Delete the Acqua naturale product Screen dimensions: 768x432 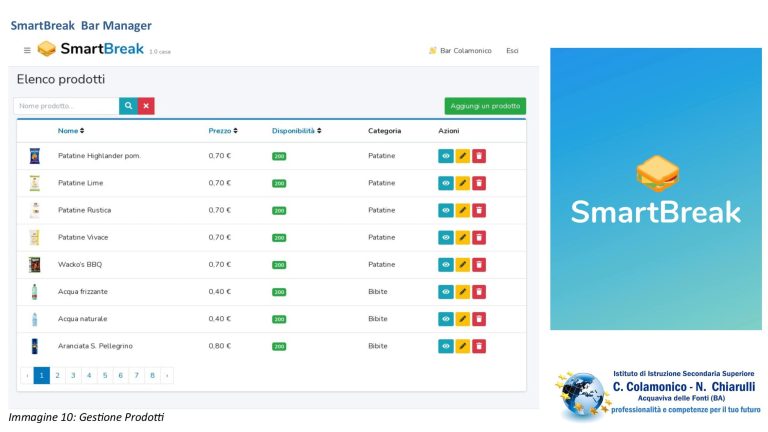tap(479, 319)
